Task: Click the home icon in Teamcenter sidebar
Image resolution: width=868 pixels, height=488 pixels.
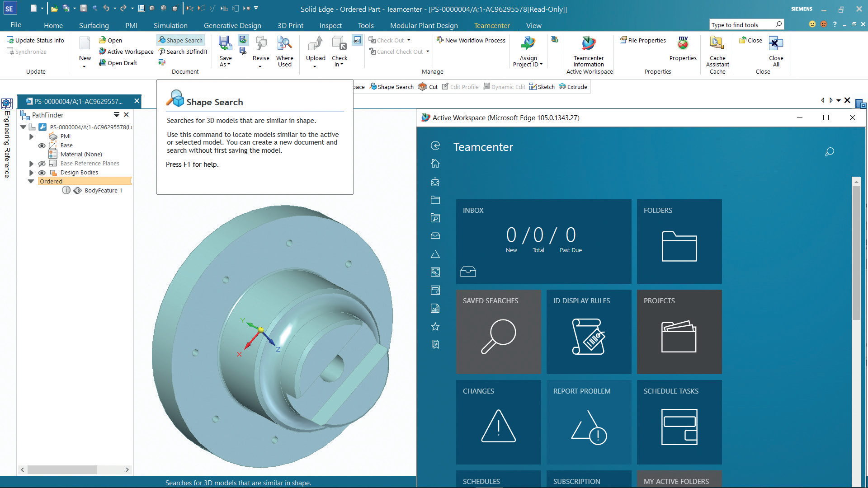Action: [x=435, y=164]
